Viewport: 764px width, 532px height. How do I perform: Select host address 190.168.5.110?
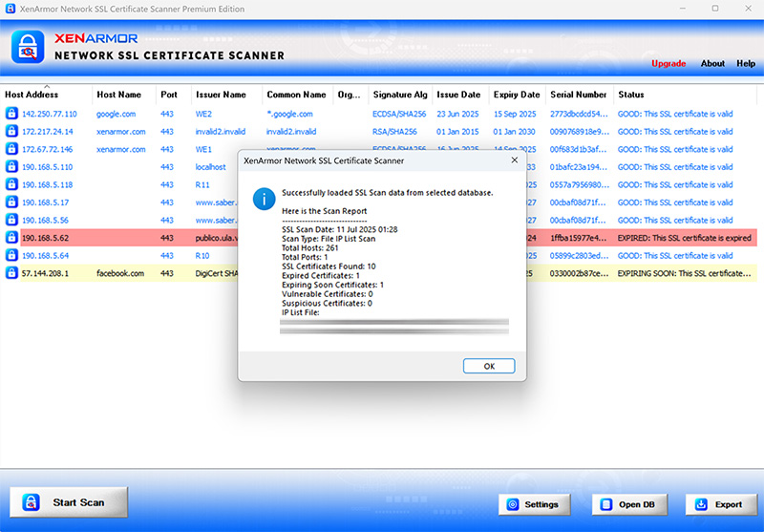(x=47, y=167)
